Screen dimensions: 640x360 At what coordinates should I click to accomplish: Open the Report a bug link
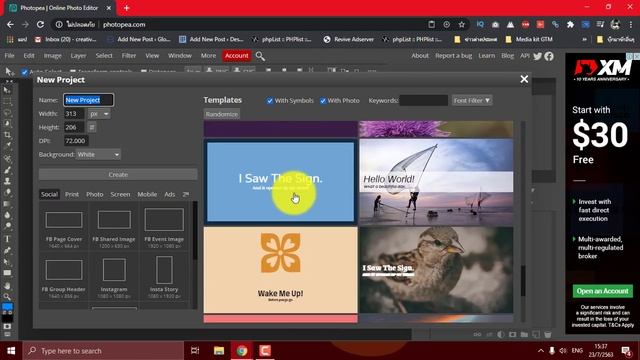click(453, 56)
